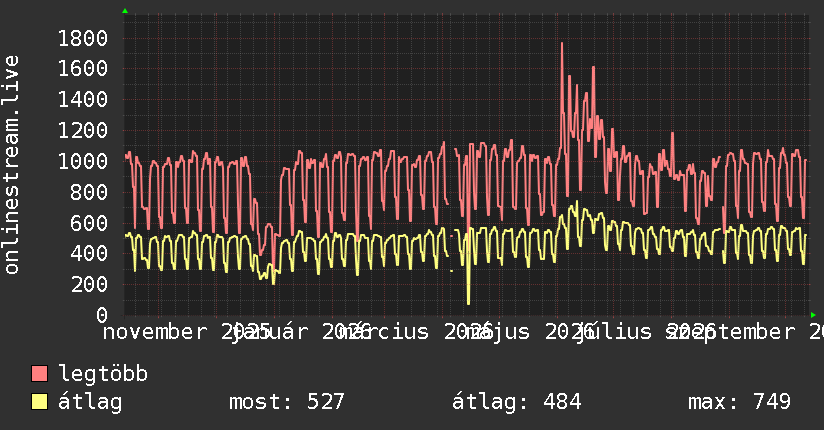Click the green arrow at y-axis top
824x430 pixels.
[x=125, y=11]
